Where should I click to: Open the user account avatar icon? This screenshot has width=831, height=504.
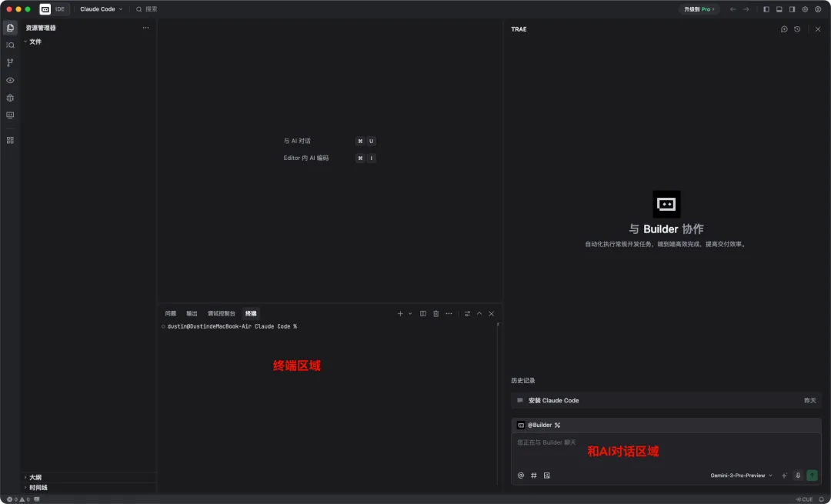(818, 9)
